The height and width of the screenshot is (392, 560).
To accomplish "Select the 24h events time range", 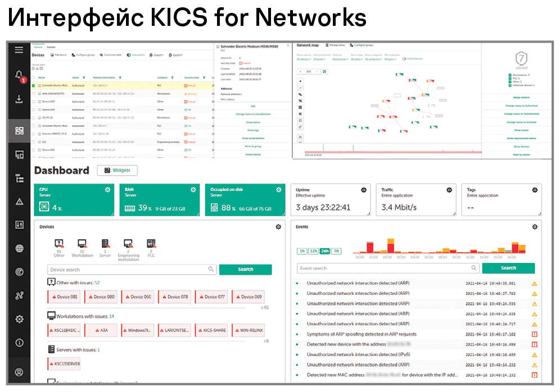I will [324, 251].
